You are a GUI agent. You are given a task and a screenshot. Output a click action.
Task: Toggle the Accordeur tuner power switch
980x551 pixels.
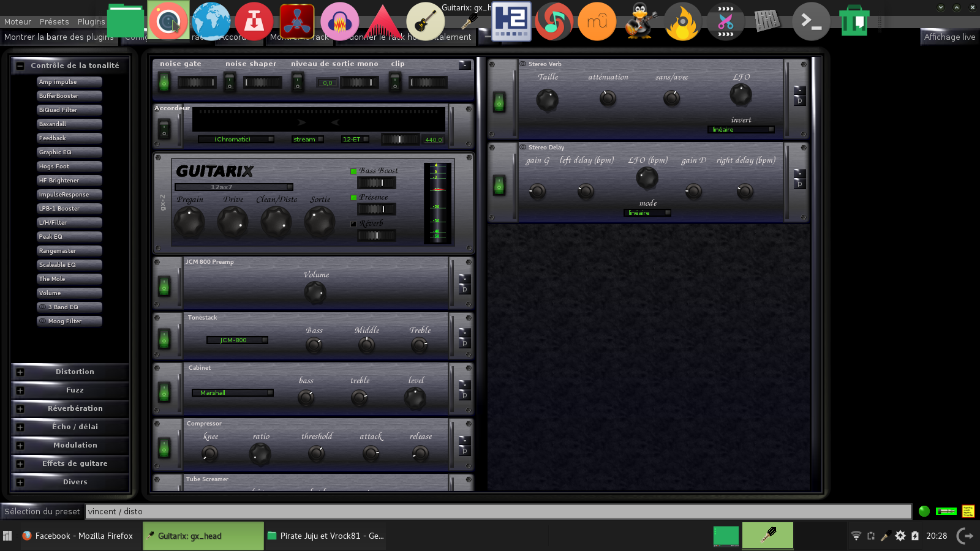click(164, 129)
